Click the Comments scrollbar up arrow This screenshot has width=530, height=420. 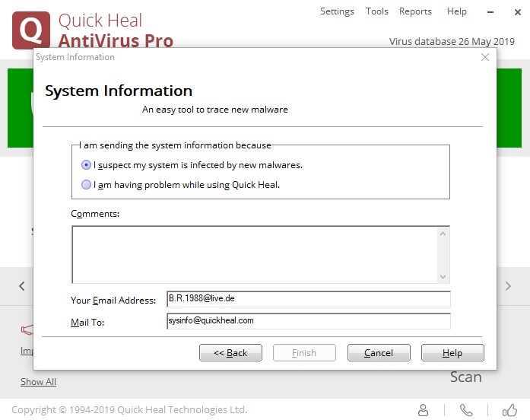pyautogui.click(x=443, y=234)
